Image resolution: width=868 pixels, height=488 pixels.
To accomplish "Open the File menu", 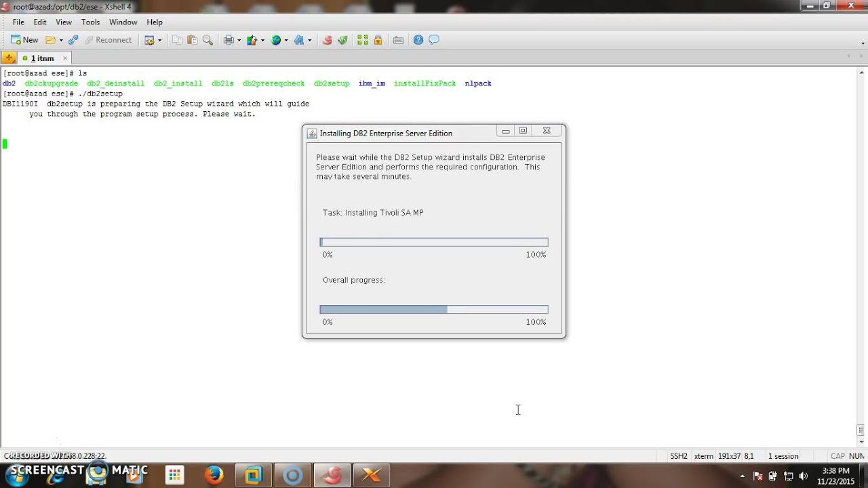I will point(18,22).
